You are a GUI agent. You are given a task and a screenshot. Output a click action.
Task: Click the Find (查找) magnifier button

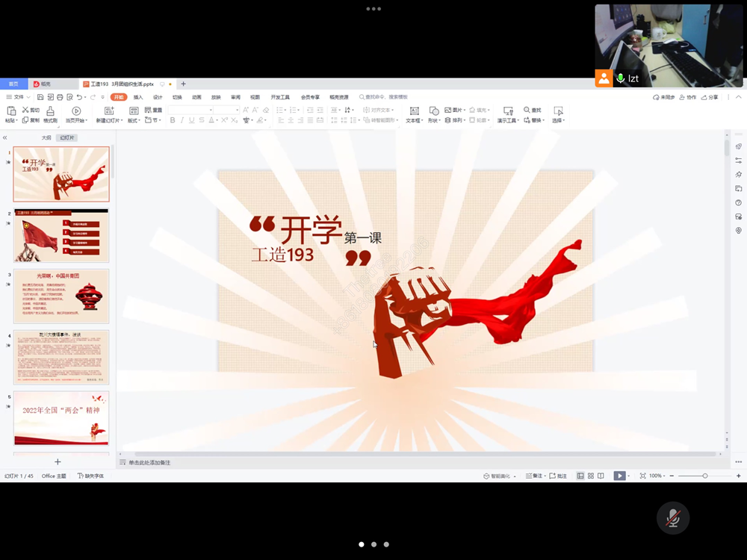(x=532, y=110)
